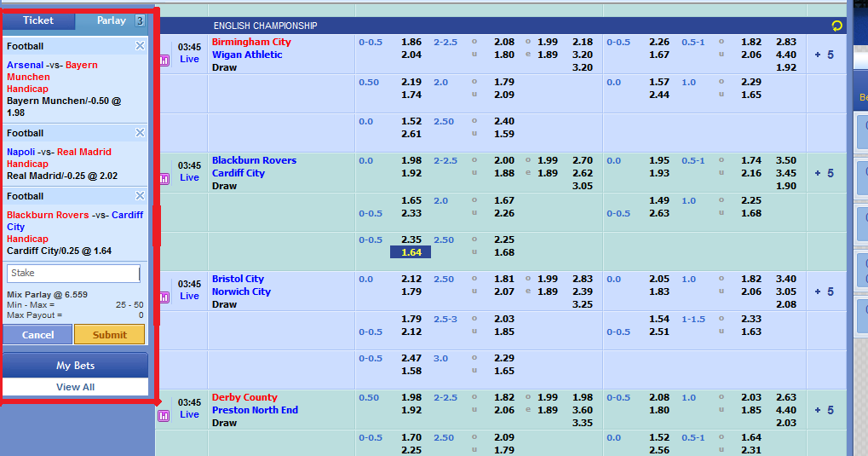Open stats icon for Blackburn Rovers match
868x456 pixels.
[164, 179]
